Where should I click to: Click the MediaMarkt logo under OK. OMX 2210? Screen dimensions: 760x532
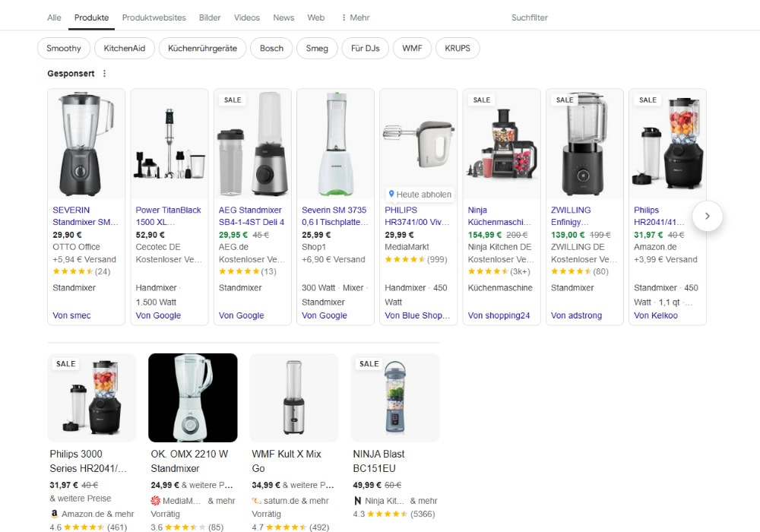[155, 501]
